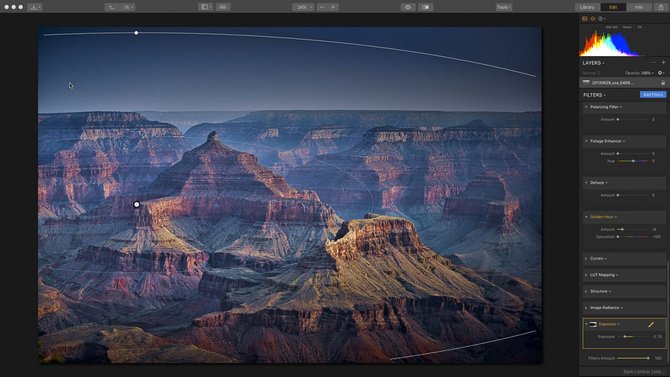Click the lock icon on image layer
This screenshot has width=670, height=377.
pyautogui.click(x=663, y=82)
